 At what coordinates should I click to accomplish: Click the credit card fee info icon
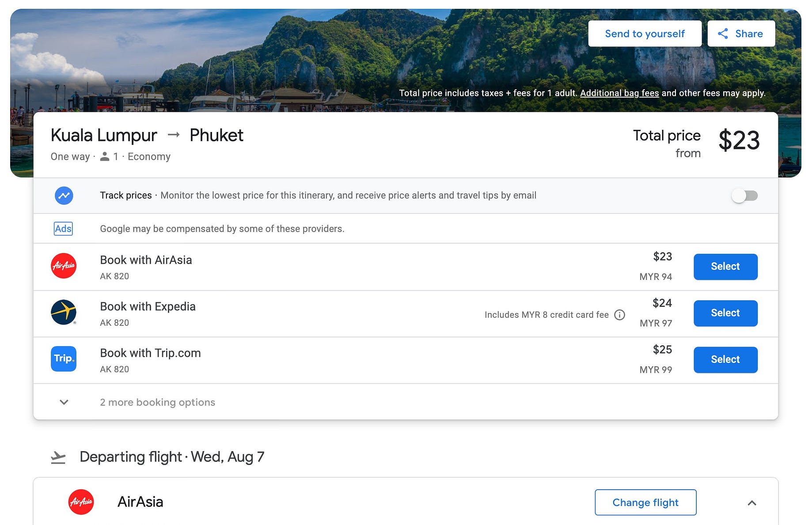620,315
